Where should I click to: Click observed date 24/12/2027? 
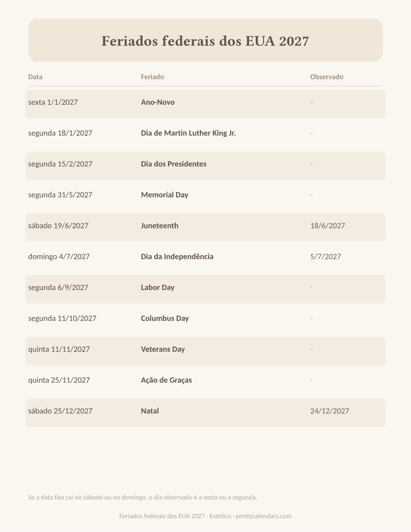[329, 411]
